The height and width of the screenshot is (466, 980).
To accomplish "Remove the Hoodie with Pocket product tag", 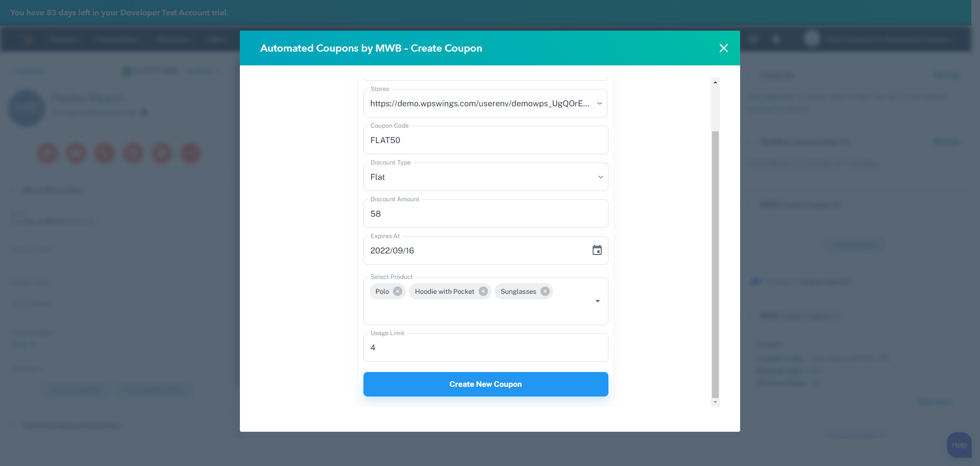I will pos(483,291).
